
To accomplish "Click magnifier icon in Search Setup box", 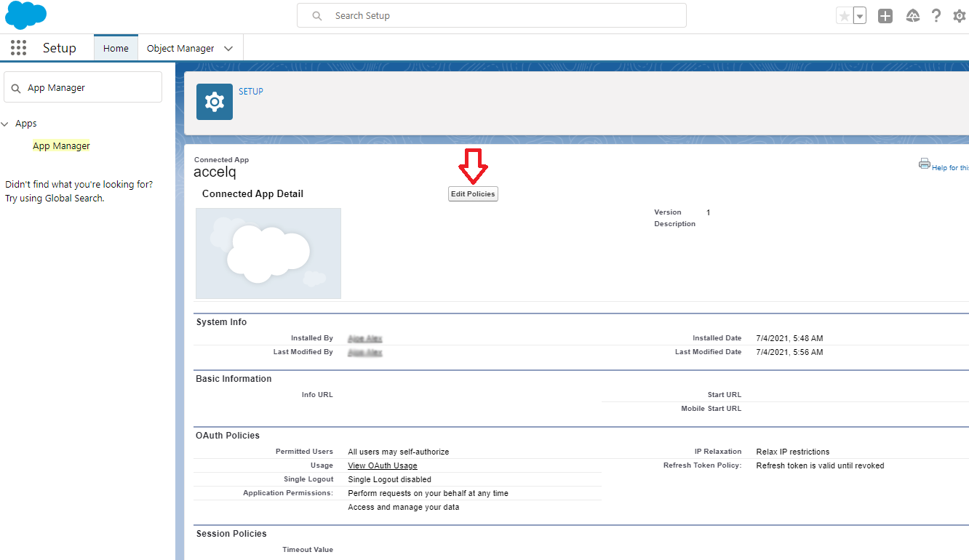I will [317, 16].
